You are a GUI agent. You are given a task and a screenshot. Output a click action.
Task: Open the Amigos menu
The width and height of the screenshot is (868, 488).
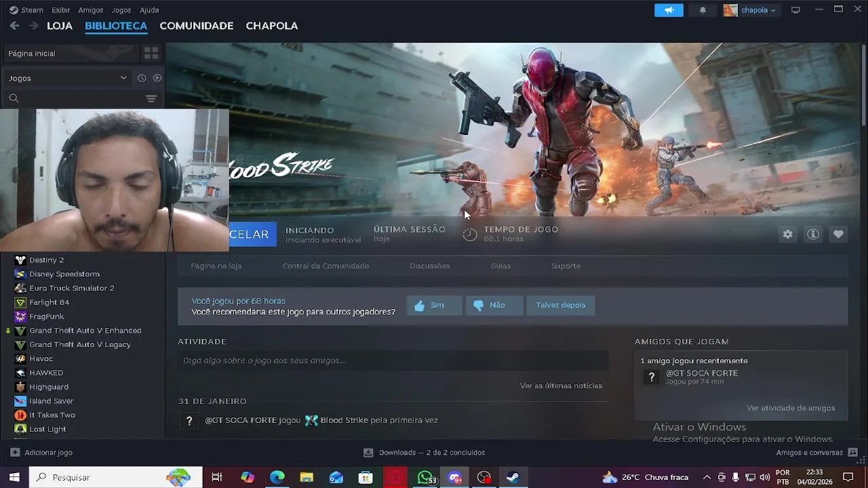coord(91,10)
